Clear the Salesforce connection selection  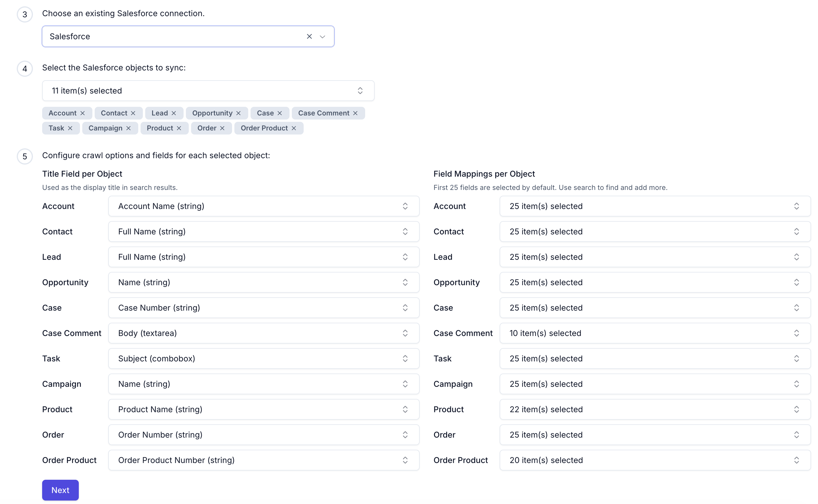tap(309, 36)
